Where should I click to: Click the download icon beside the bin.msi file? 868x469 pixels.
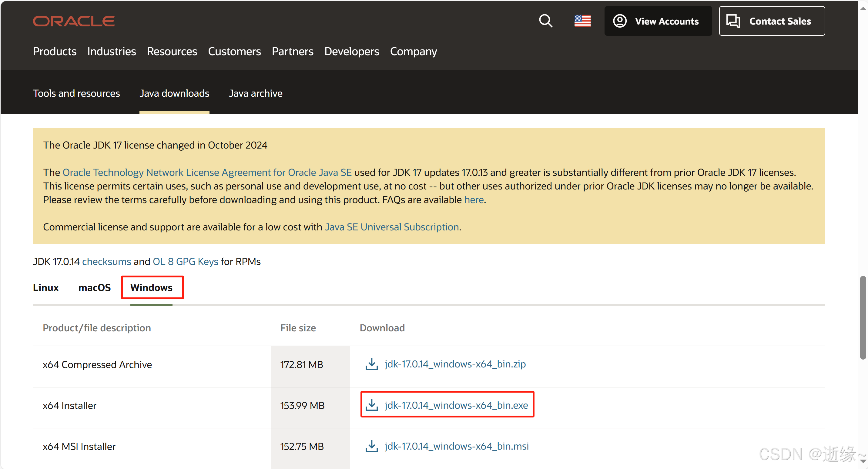tap(371, 446)
